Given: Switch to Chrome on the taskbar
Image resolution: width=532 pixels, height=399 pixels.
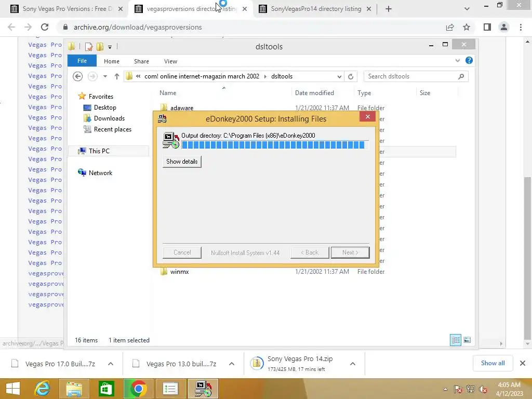Looking at the screenshot, I should pos(138,389).
